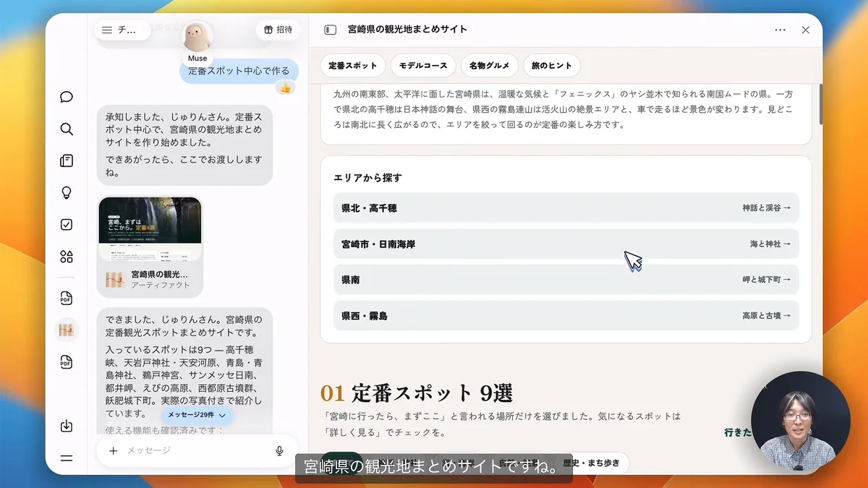This screenshot has height=488, width=868.
Task: Click the 定番スポット 9選 heading
Action: click(417, 393)
